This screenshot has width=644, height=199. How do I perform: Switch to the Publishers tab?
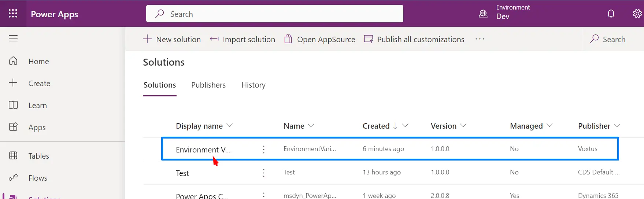pos(208,85)
